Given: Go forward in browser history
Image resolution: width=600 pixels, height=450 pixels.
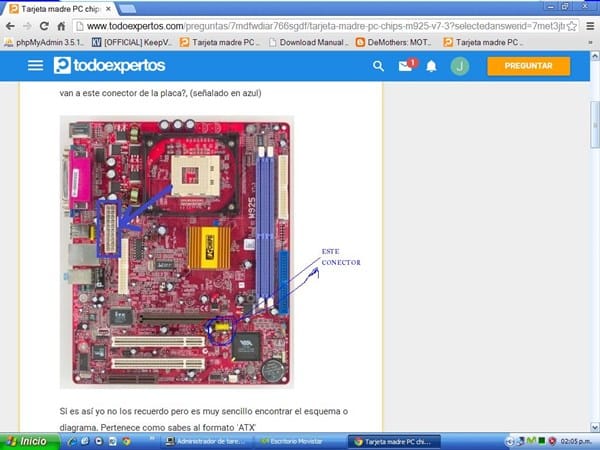Looking at the screenshot, I should pyautogui.click(x=27, y=26).
